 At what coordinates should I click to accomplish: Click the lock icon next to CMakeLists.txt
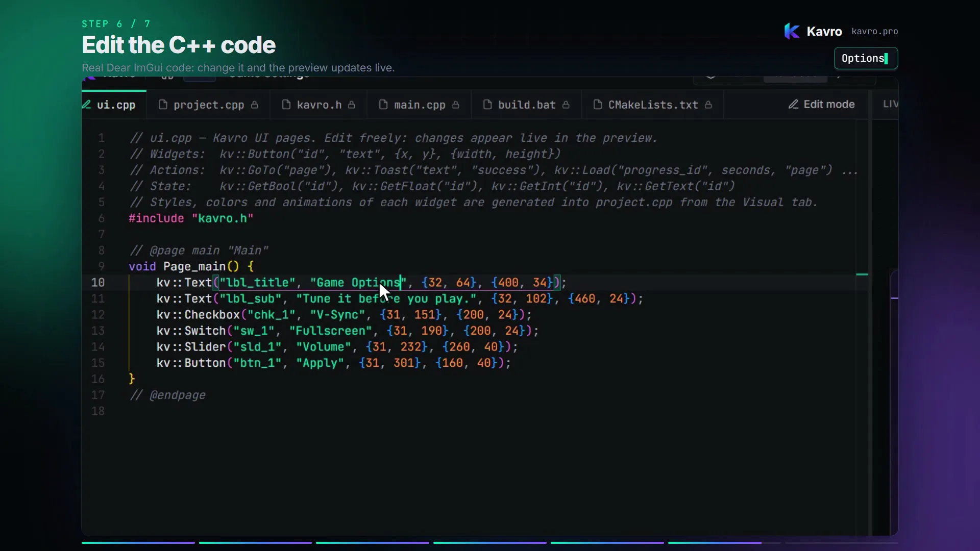pyautogui.click(x=708, y=105)
